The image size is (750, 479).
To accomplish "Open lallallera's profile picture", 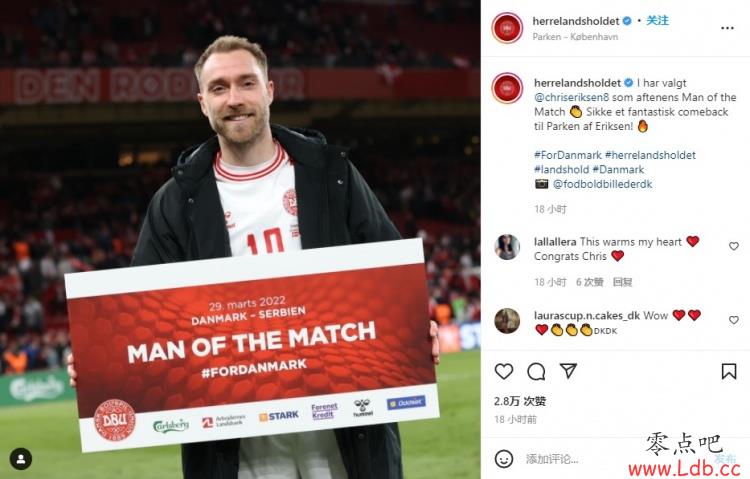I will coord(507,247).
